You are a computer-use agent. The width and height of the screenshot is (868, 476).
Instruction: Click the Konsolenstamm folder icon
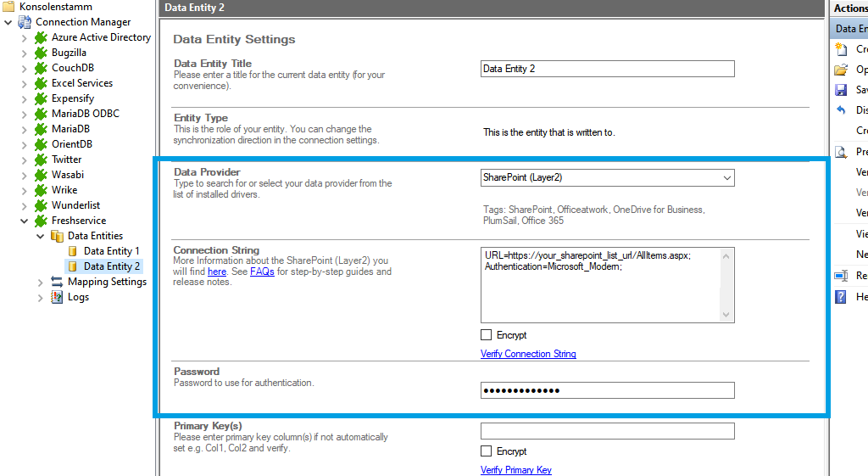point(8,7)
